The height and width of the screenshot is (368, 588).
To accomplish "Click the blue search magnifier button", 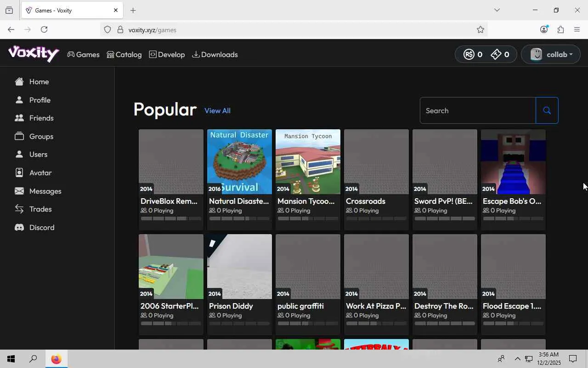I will (547, 110).
